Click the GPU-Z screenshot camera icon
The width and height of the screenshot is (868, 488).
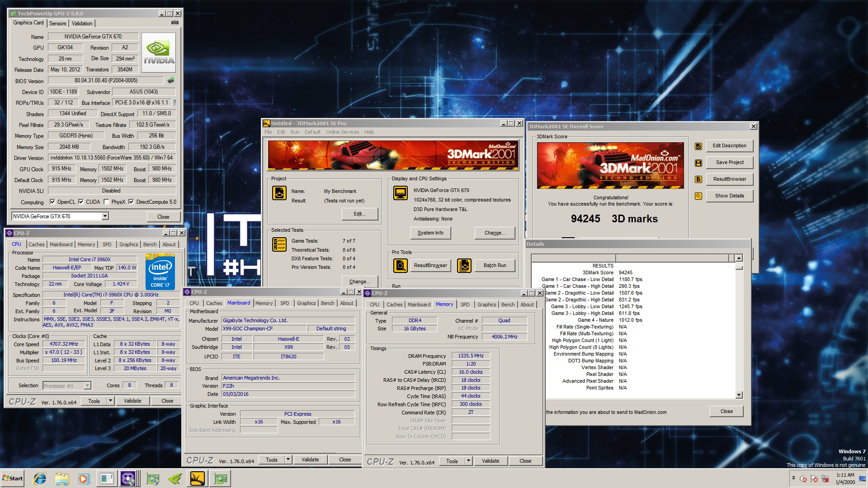pyautogui.click(x=175, y=23)
